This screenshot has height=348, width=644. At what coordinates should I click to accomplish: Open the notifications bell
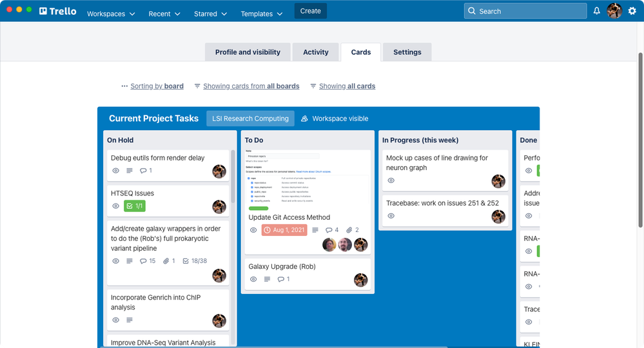tap(596, 11)
